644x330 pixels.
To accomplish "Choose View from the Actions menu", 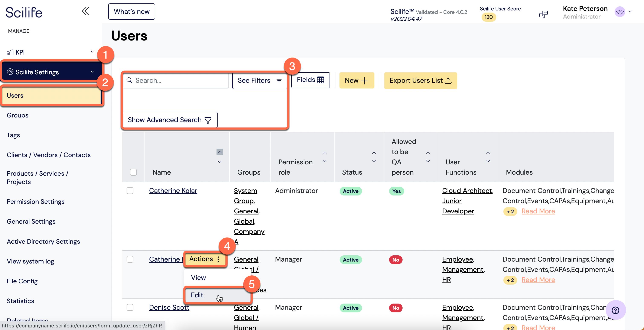I will click(198, 278).
